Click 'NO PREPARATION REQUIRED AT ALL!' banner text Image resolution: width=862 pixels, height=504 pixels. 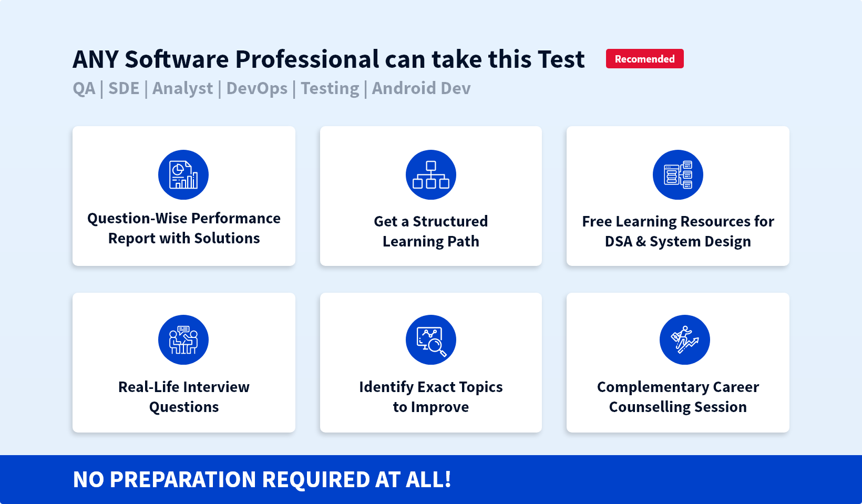[262, 479]
